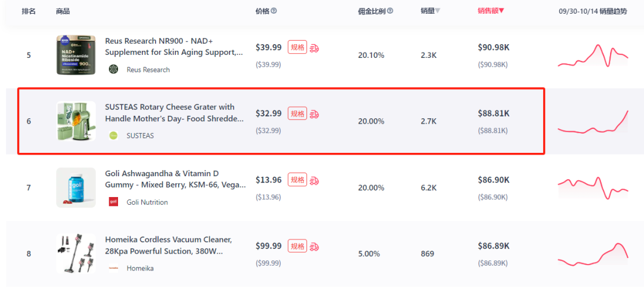Open the 规格 tag for $39.99 product
Viewport: 644px width, 292px height.
click(298, 47)
